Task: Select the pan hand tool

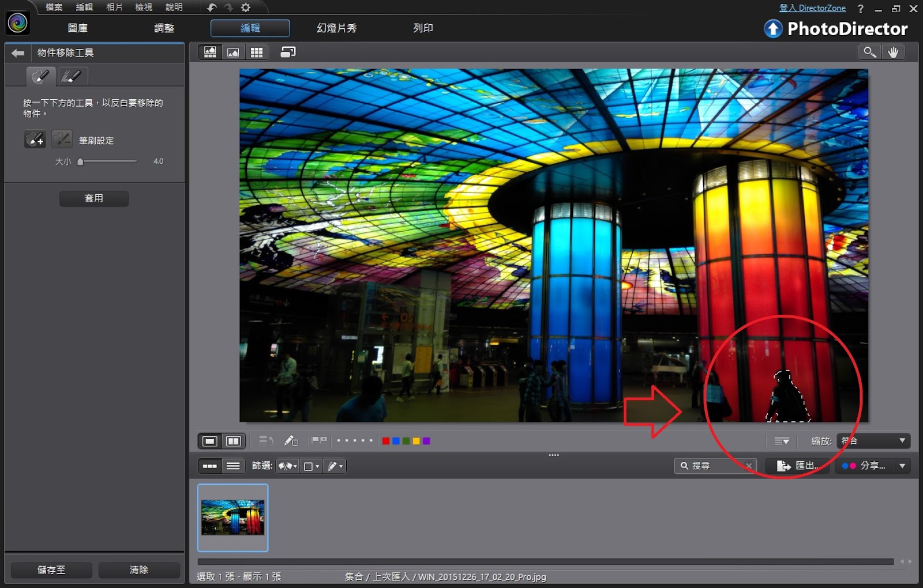Action: (x=893, y=52)
